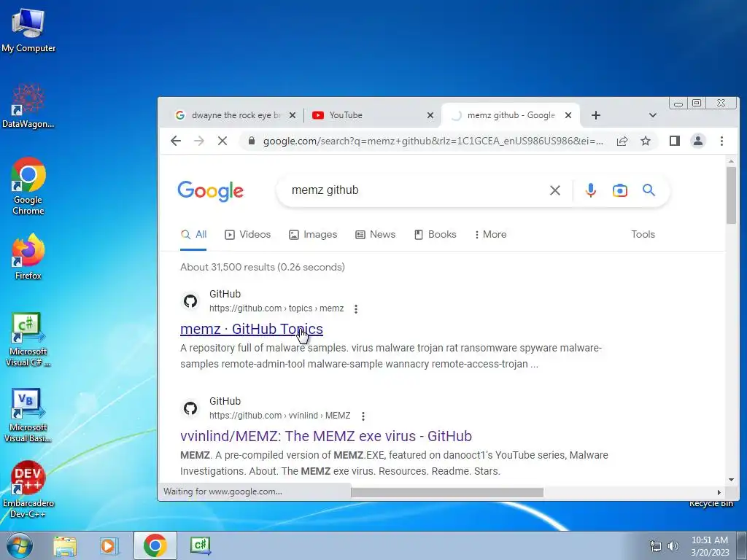Expand the tab search chevron
Image resolution: width=747 pixels, height=560 pixels.
pos(653,115)
